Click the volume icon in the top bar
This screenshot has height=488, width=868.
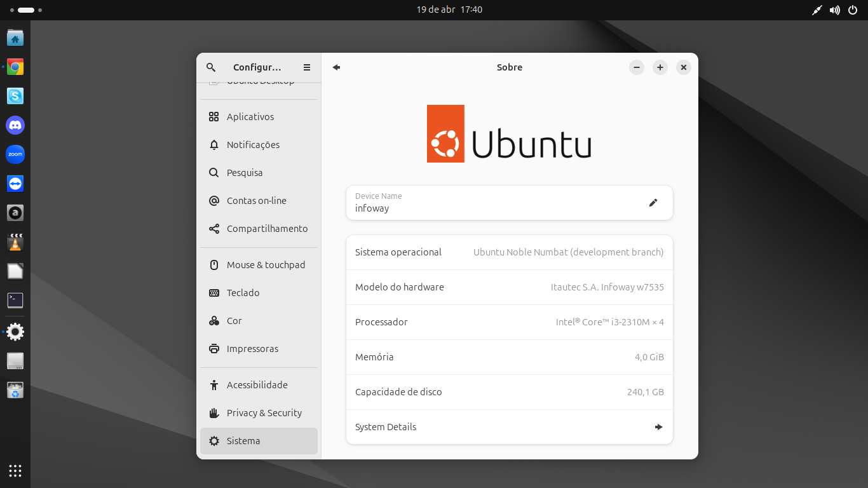point(835,10)
